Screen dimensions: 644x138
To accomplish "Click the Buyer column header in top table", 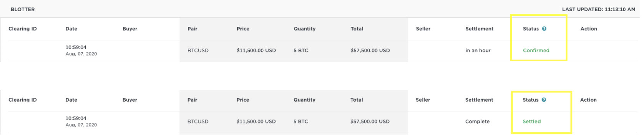I will pyautogui.click(x=130, y=29).
